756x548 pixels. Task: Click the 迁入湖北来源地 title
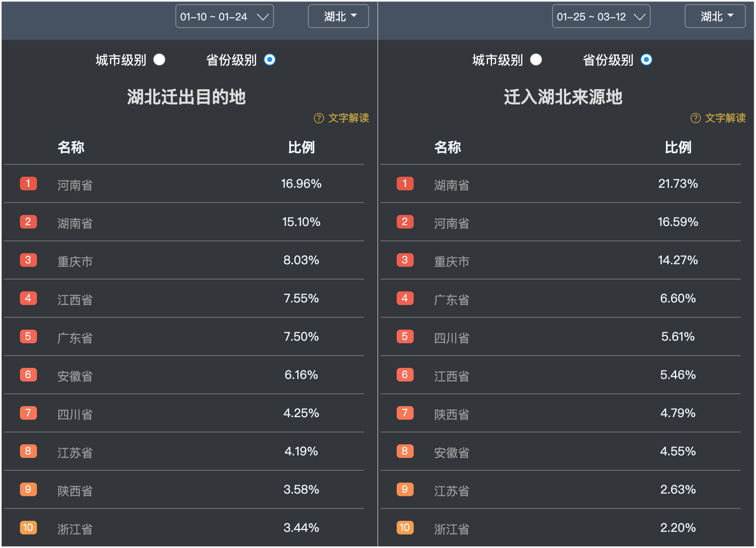click(563, 97)
